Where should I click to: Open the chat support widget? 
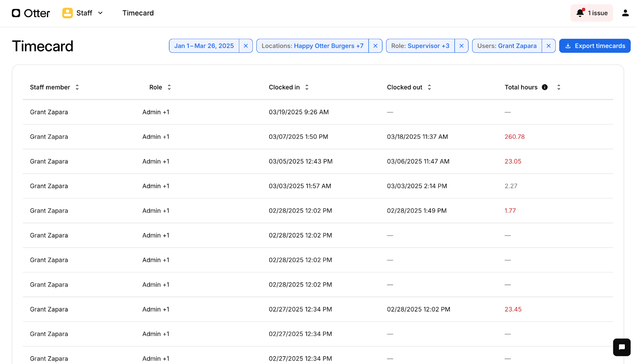click(622, 347)
